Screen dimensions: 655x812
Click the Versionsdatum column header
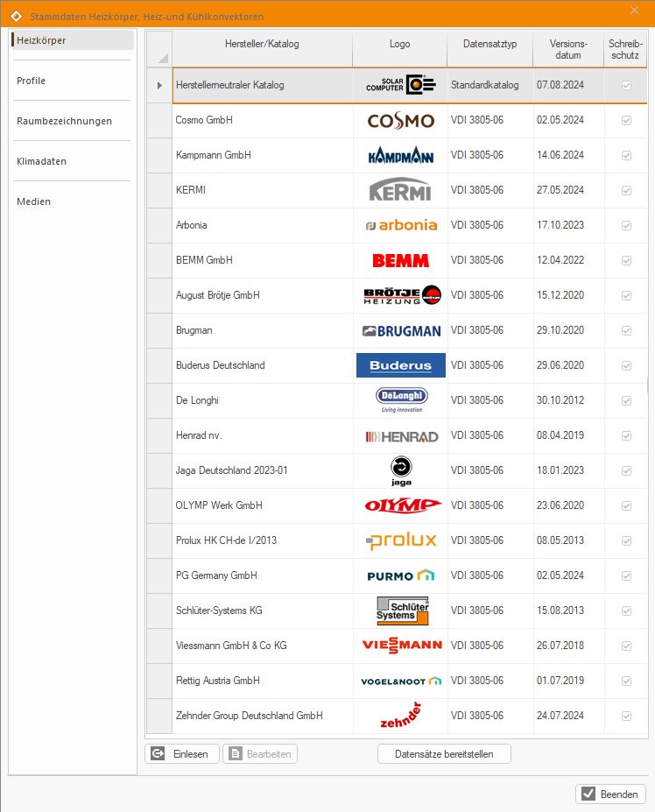coord(568,49)
